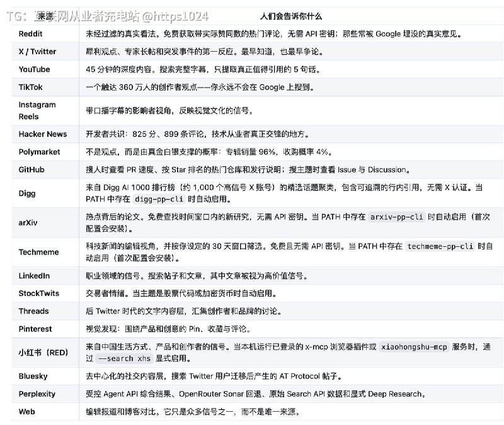Click the StockTwits description 交易者情绪

181,293
